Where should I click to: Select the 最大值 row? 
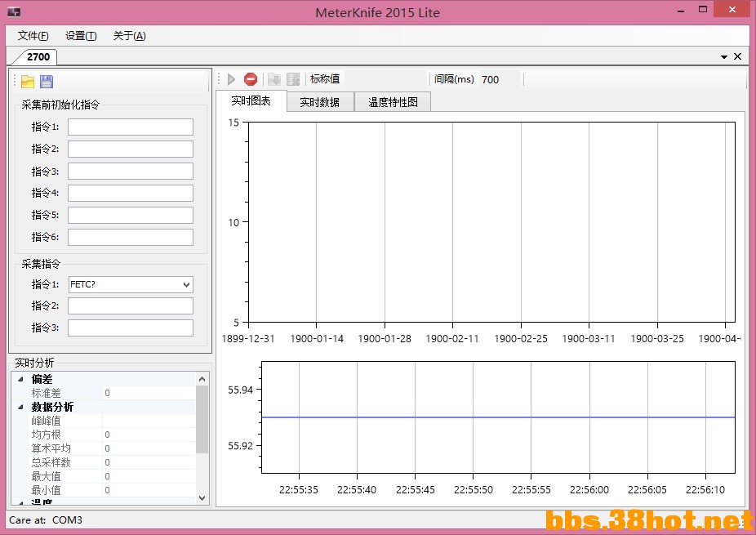click(x=113, y=477)
